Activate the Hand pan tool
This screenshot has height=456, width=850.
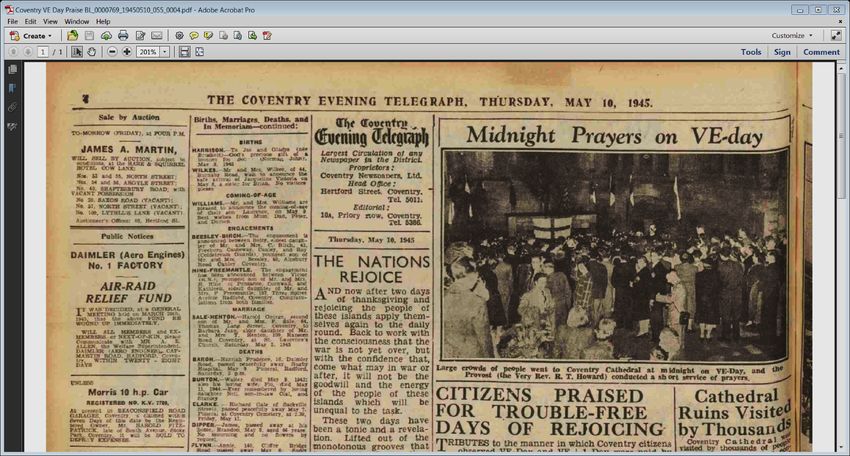[x=92, y=52]
